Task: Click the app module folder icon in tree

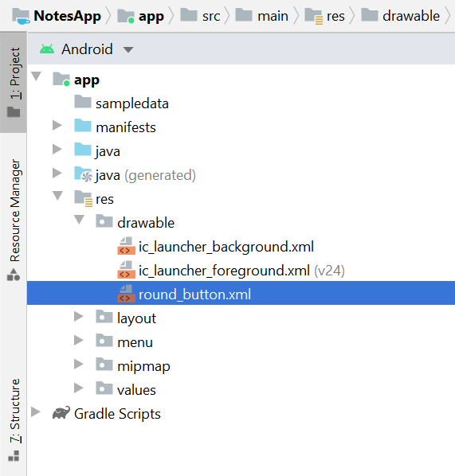Action: coord(61,80)
